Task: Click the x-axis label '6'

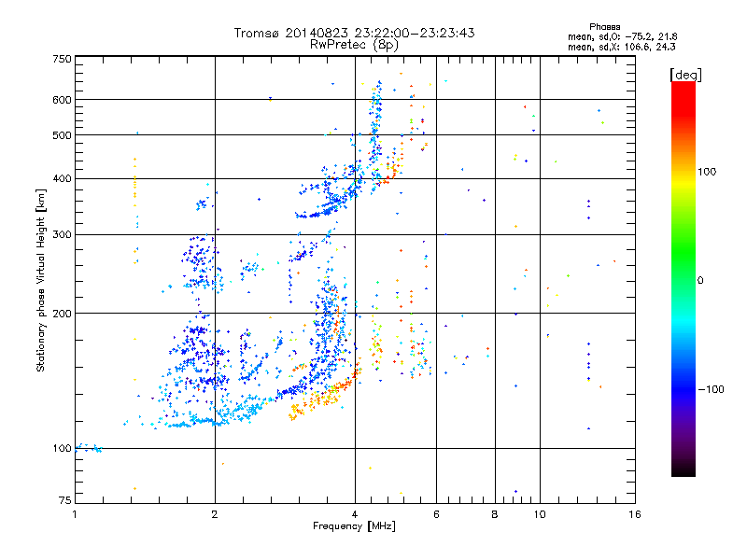Action: coord(436,514)
